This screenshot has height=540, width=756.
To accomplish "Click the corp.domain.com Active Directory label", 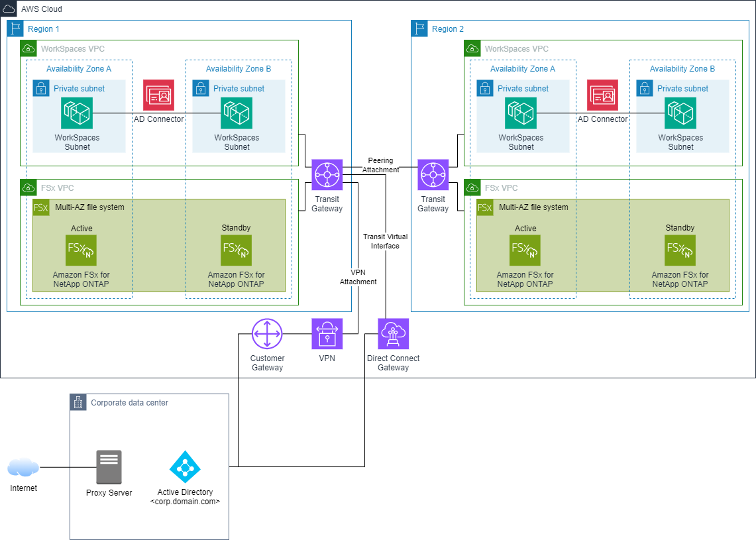I will (185, 497).
